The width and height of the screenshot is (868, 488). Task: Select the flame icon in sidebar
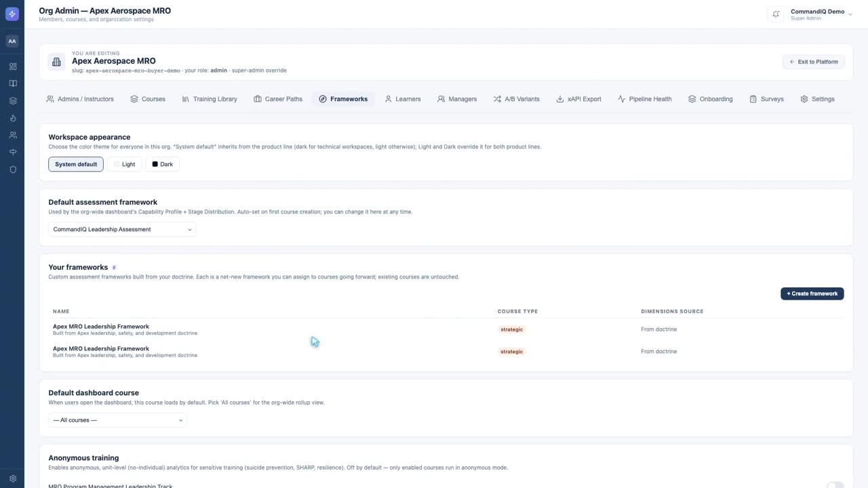pyautogui.click(x=12, y=118)
